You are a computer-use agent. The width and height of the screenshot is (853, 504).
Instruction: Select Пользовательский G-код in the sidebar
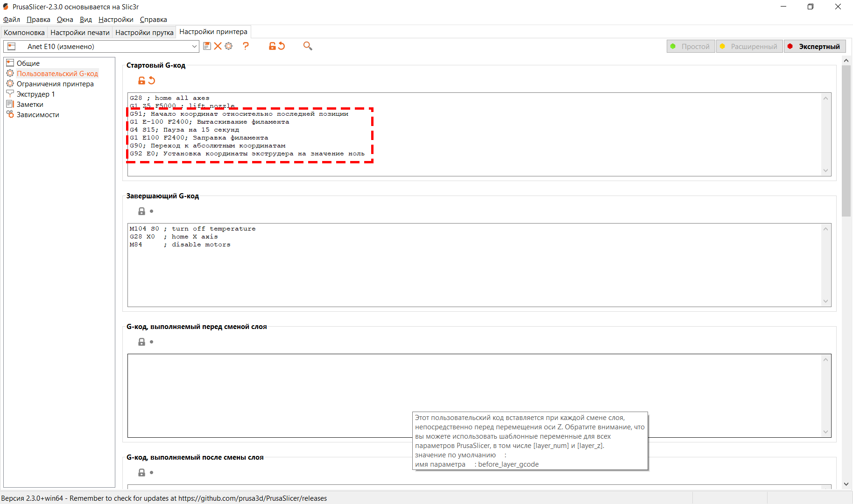(x=57, y=74)
